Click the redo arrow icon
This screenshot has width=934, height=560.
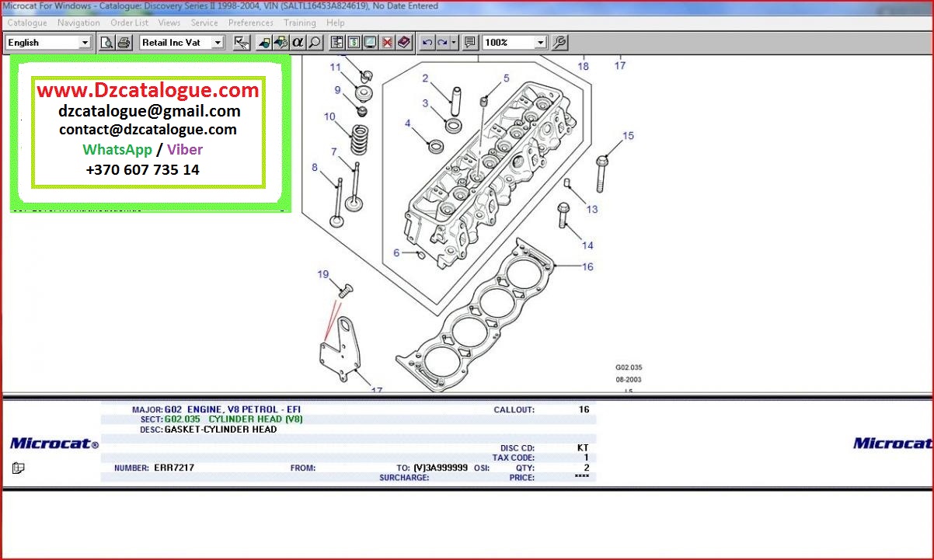(x=442, y=43)
